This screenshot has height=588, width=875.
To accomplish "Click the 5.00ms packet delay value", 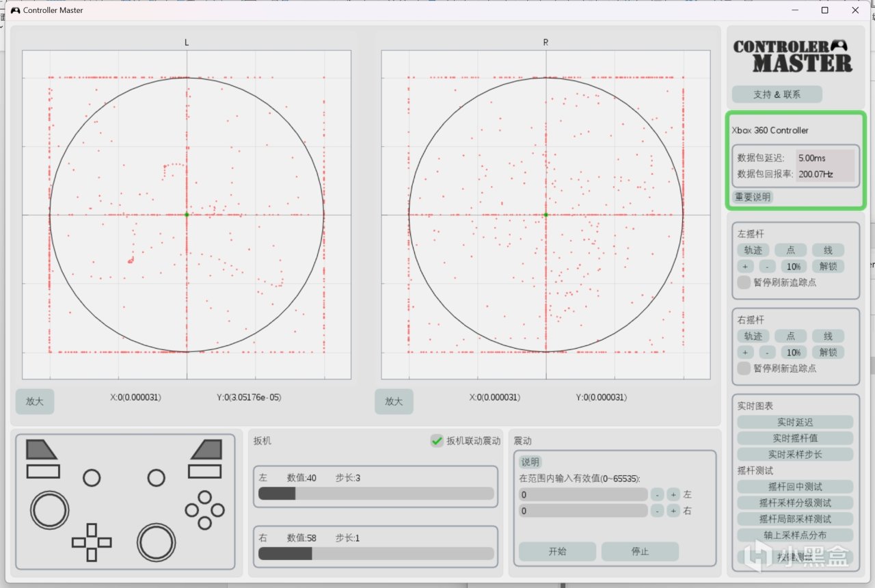I will (812, 158).
